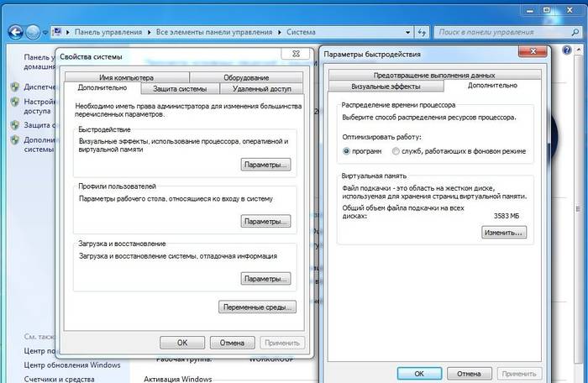Click the shield icon beside Защита link
This screenshot has width=588, height=383.
(15, 125)
